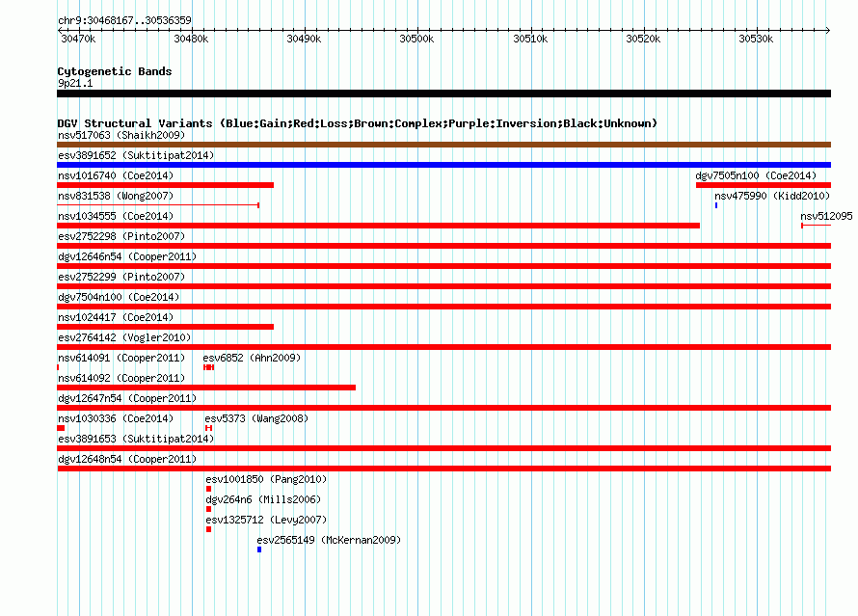Click nsv831538 (Wong2007) label
858x616 pixels.
[x=116, y=196]
